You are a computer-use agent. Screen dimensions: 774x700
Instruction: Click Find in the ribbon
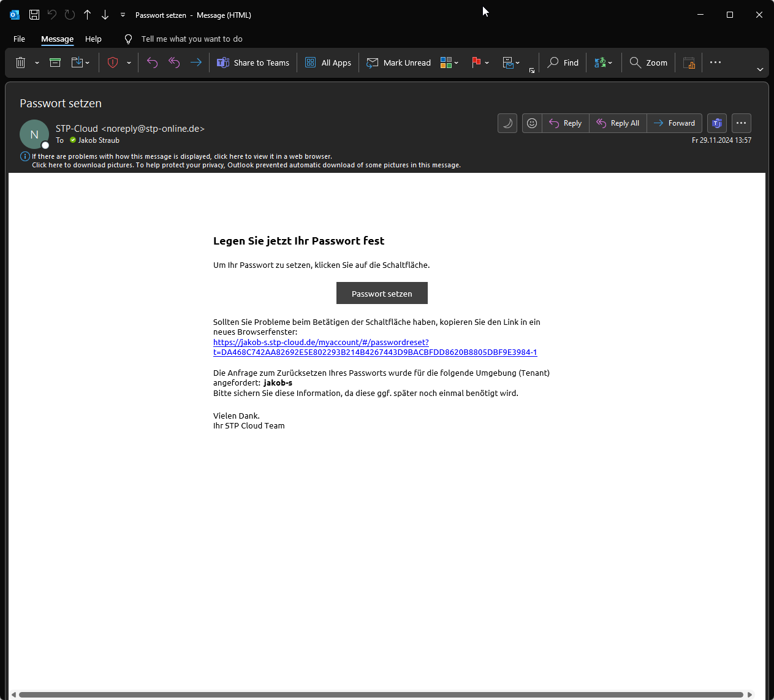pos(563,63)
